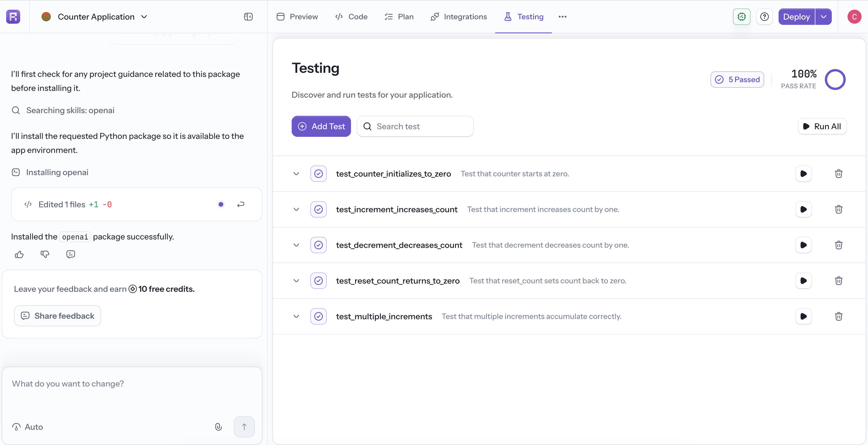Open the Auto mode selector
The width and height of the screenshot is (868, 445).
click(28, 427)
